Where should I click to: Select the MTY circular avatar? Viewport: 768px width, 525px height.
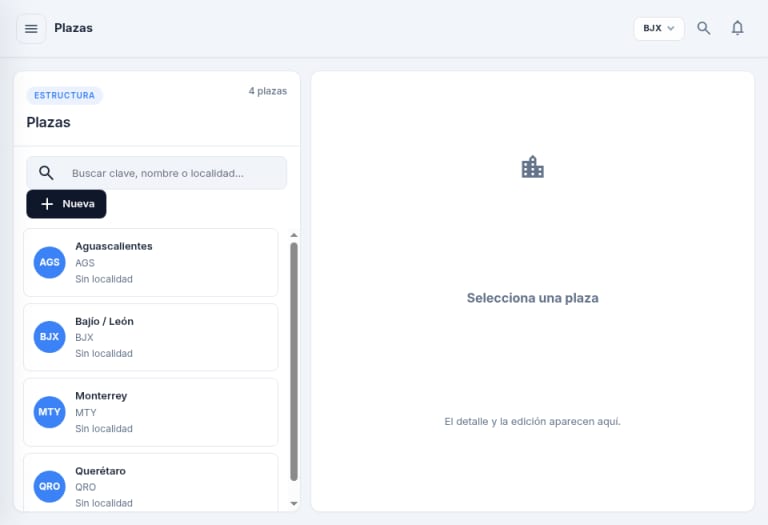(49, 412)
